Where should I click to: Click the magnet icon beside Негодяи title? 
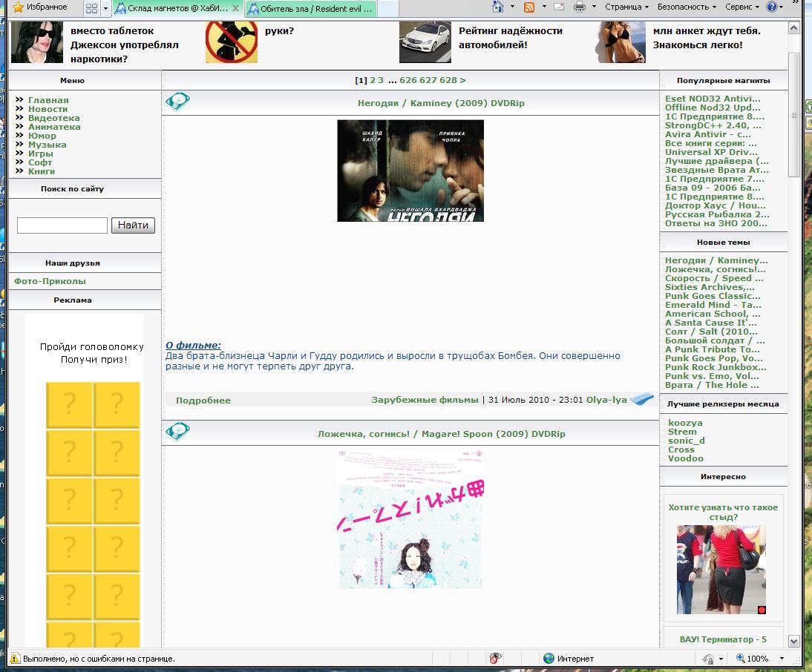pyautogui.click(x=177, y=102)
